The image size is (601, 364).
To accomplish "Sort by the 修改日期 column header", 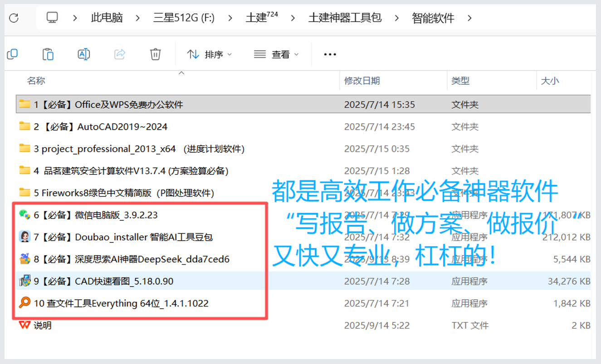I will coord(362,81).
